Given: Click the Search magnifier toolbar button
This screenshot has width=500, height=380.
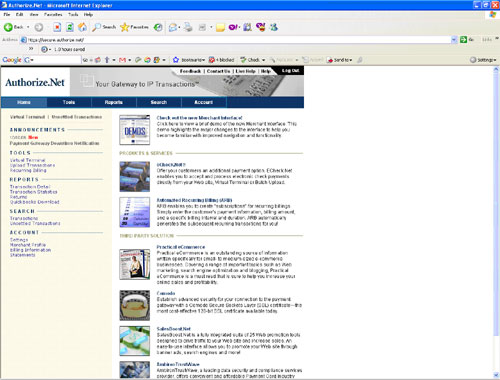Looking at the screenshot, I should (104, 27).
